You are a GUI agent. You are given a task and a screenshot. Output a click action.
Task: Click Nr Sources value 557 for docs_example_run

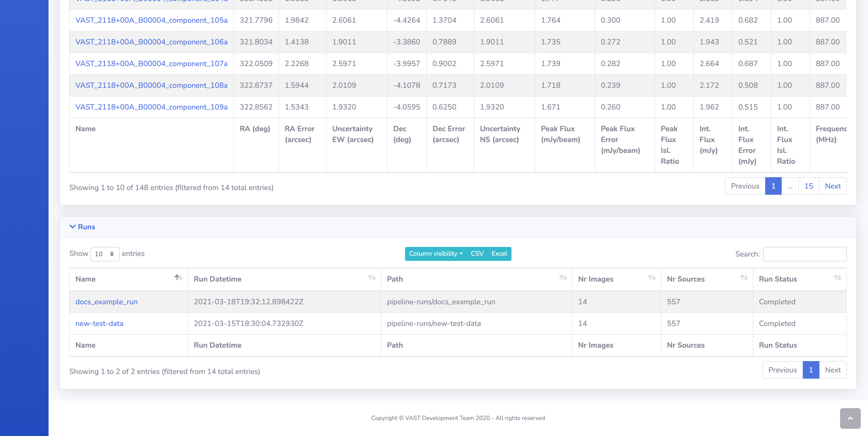point(673,302)
